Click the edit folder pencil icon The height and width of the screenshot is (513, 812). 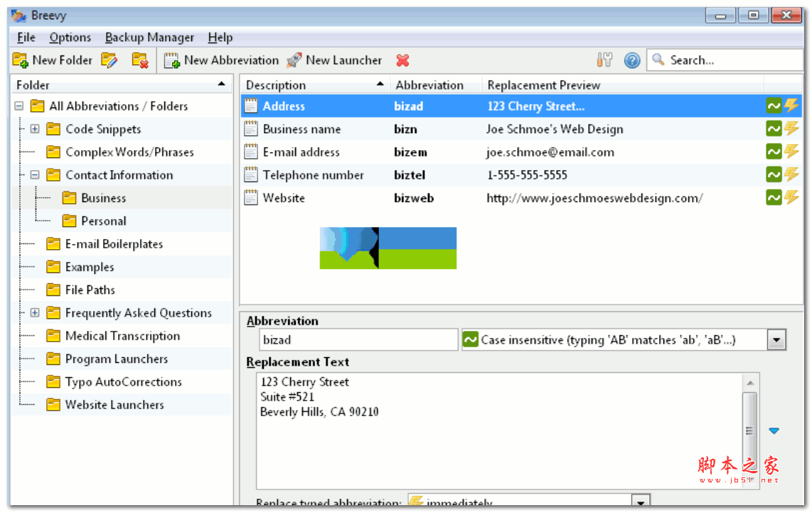pos(109,60)
